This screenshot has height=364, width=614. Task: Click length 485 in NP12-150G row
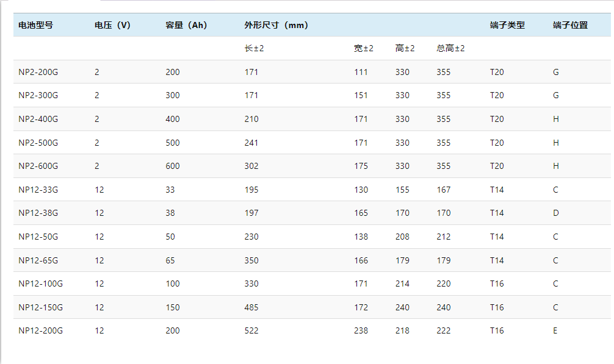pyautogui.click(x=251, y=307)
